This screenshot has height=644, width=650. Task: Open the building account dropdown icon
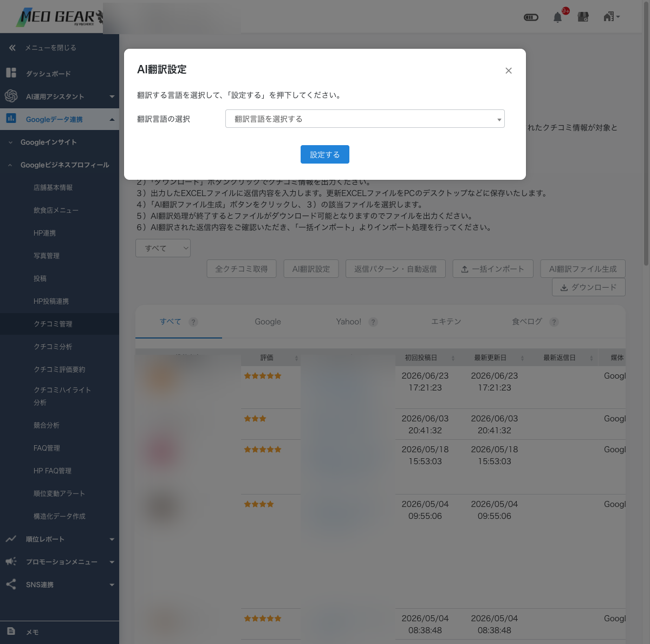[612, 17]
